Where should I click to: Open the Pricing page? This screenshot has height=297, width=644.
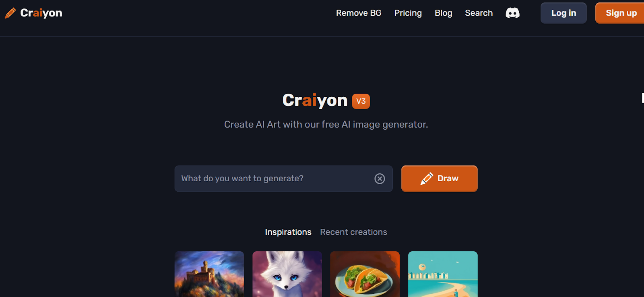pyautogui.click(x=408, y=13)
